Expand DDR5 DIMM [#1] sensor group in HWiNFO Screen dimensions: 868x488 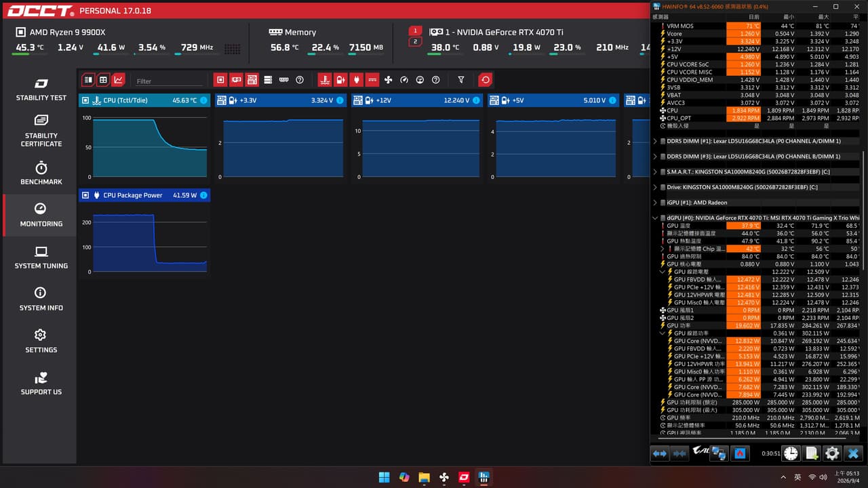[655, 141]
